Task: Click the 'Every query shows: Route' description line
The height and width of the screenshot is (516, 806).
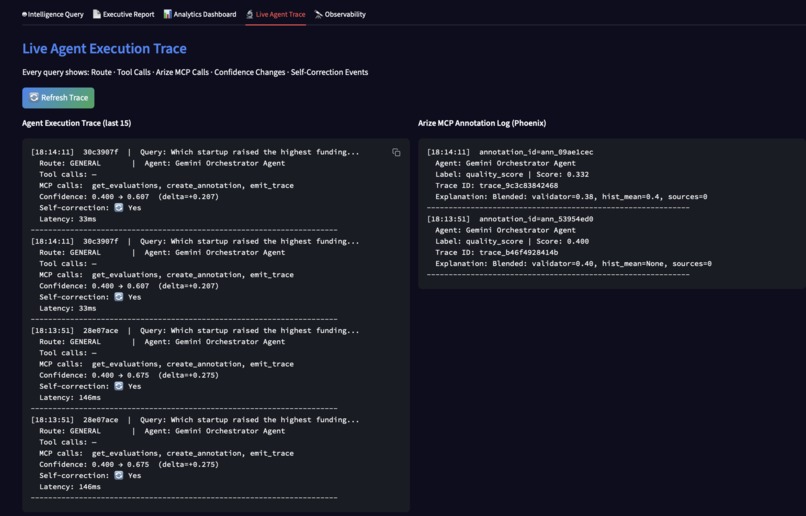Action: [195, 72]
